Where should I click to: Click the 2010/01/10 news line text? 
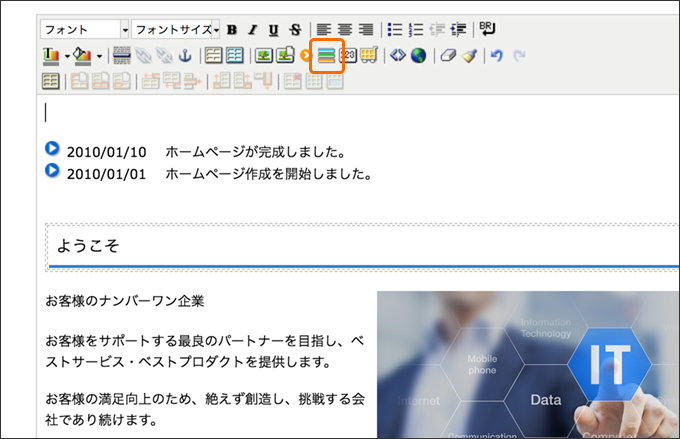pos(207,152)
